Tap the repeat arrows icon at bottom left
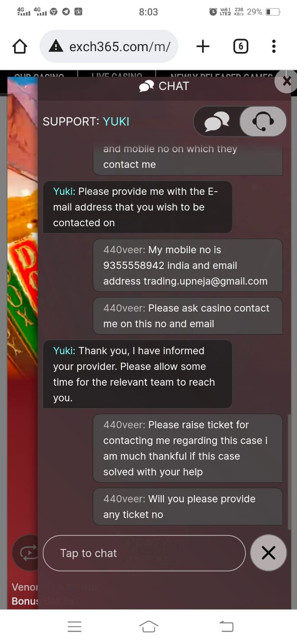 point(27,553)
